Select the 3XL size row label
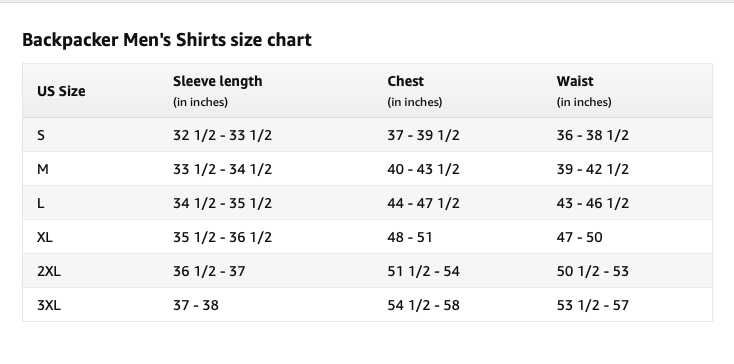The height and width of the screenshot is (364, 734). (49, 306)
